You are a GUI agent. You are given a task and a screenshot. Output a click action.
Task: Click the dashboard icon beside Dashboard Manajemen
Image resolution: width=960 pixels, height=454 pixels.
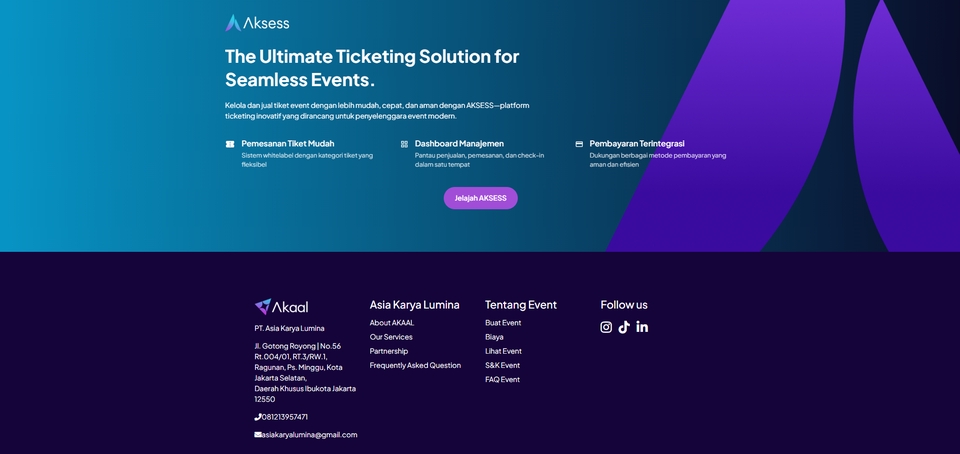pyautogui.click(x=404, y=144)
